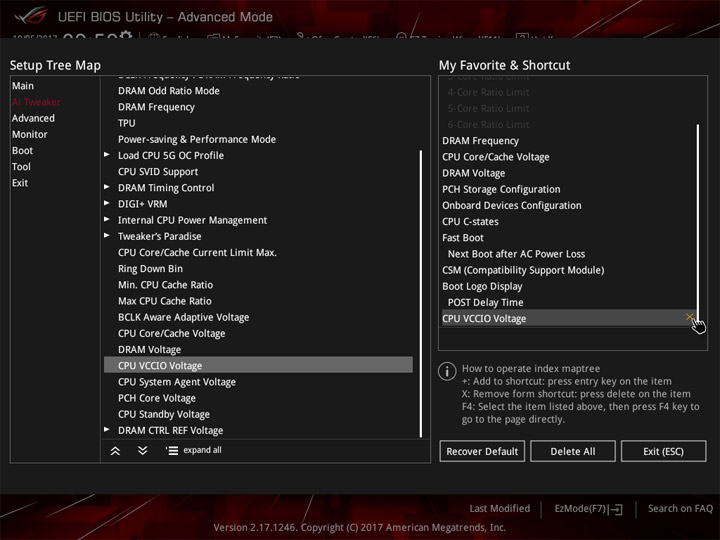This screenshot has width=720, height=540.
Task: Click the ROG logo in the header
Action: point(30,17)
